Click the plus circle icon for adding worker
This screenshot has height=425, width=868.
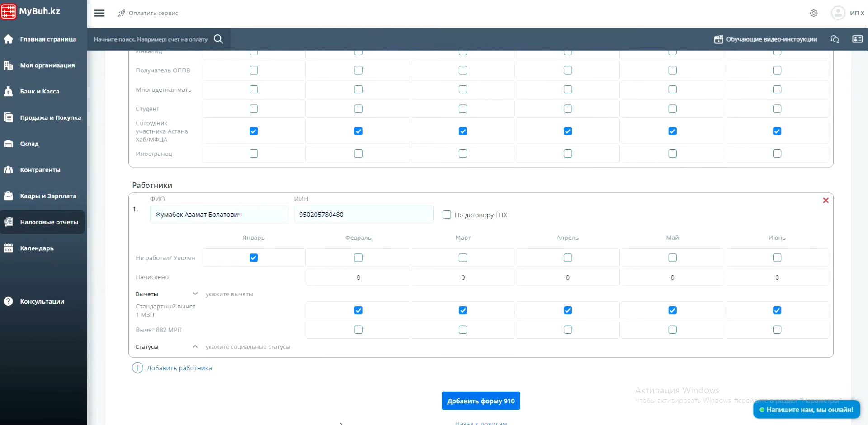(137, 368)
